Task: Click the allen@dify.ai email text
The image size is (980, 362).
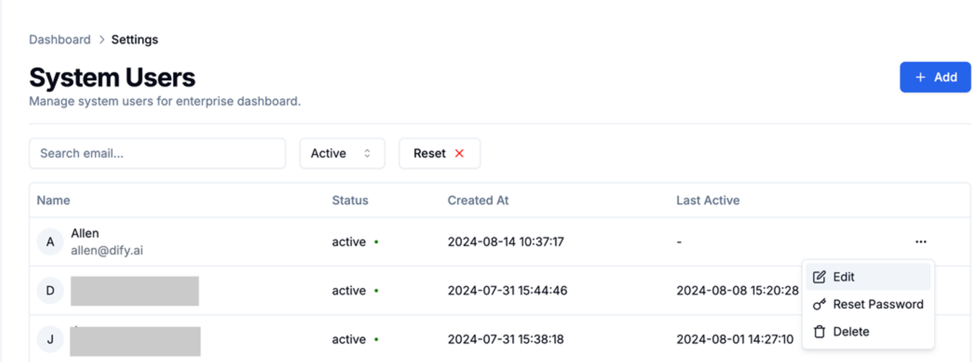Action: tap(107, 250)
